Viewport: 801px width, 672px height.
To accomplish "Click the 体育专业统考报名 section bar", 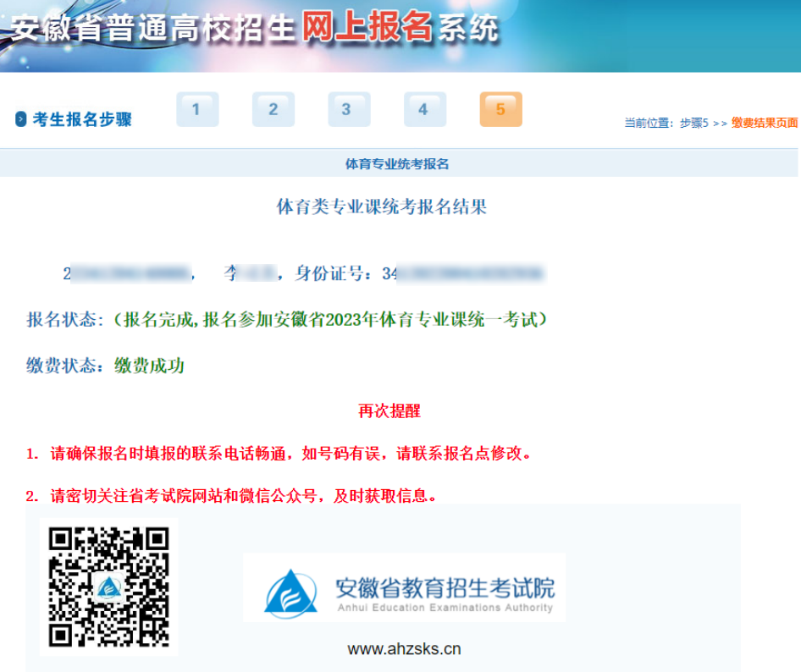I will click(397, 163).
